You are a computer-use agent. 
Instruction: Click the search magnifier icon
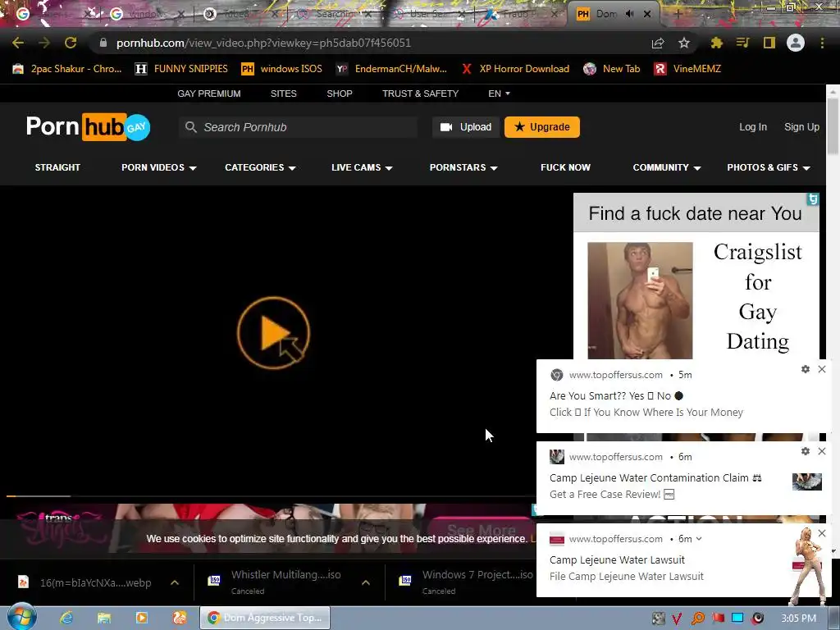pyautogui.click(x=190, y=127)
